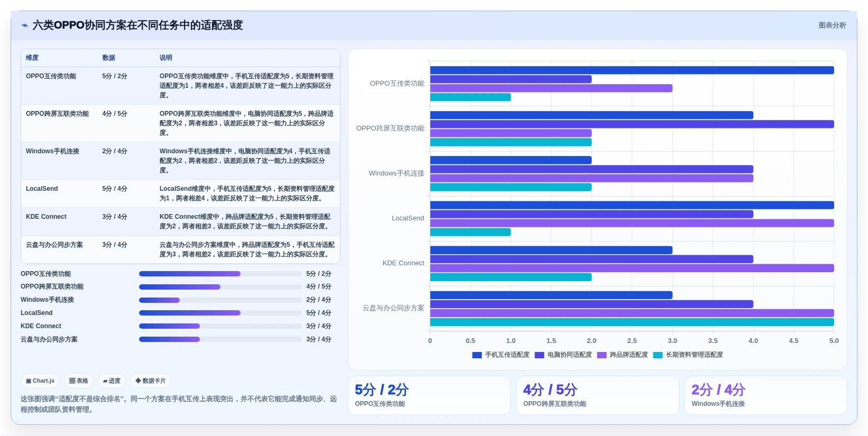Open the 4分 / 5分 OPPO跨屏互联类功能 data card
868x436 pixels.
(x=597, y=395)
